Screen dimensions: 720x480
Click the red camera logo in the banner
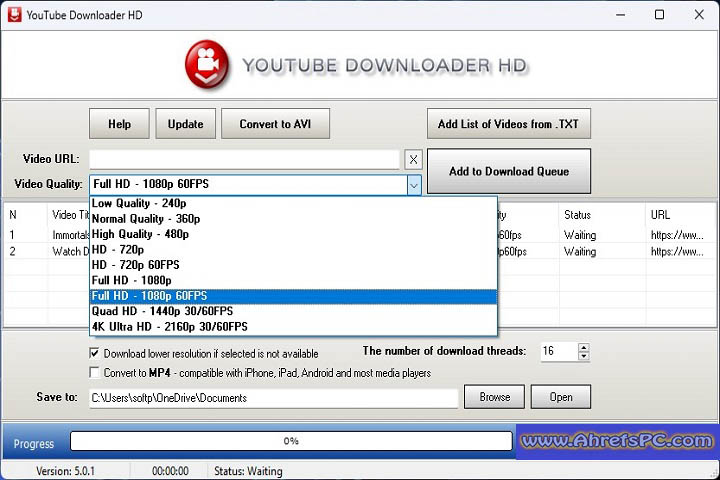(207, 64)
